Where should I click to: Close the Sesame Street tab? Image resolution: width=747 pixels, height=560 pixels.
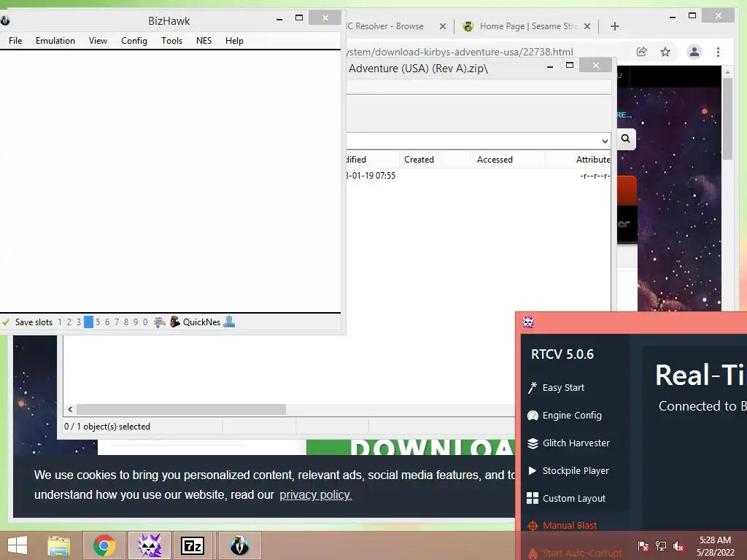587,26
